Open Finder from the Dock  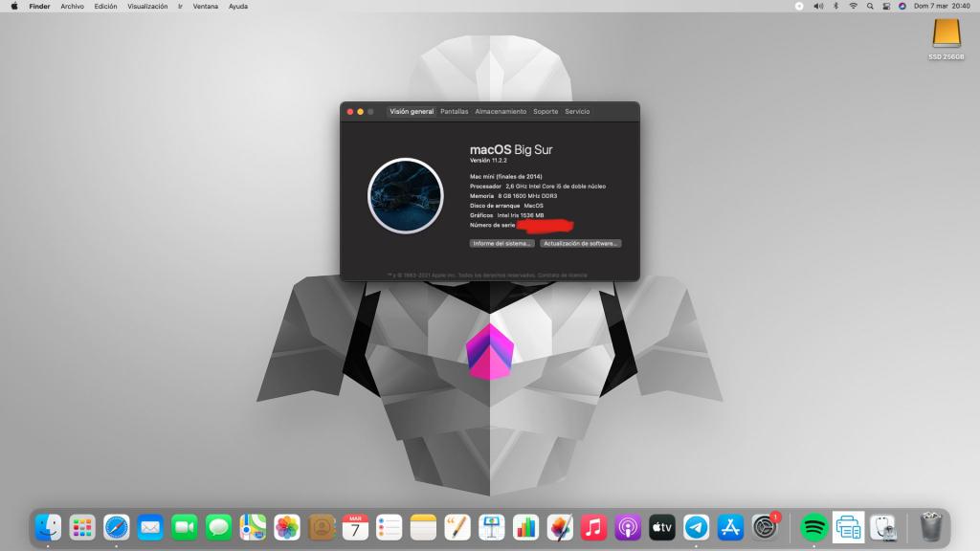coord(48,527)
